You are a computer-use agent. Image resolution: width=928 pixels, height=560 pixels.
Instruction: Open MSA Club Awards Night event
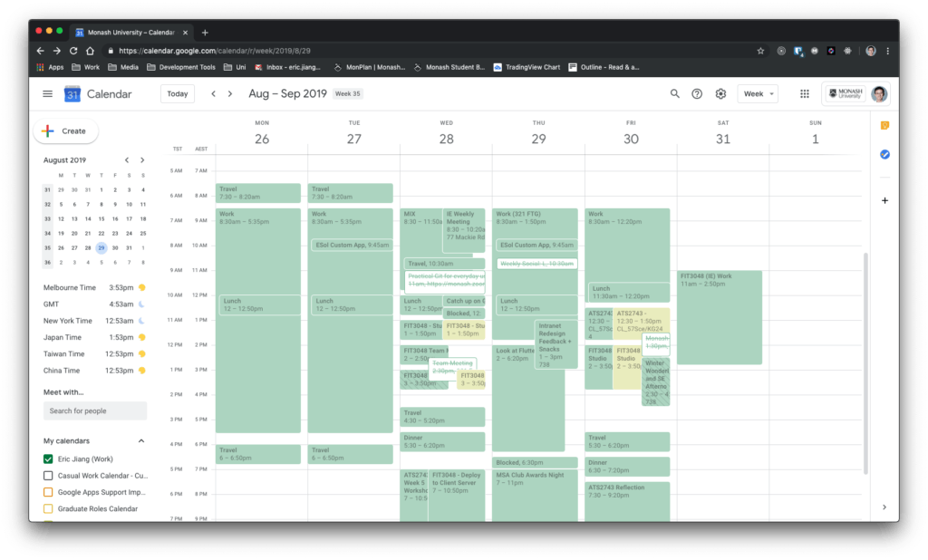535,496
